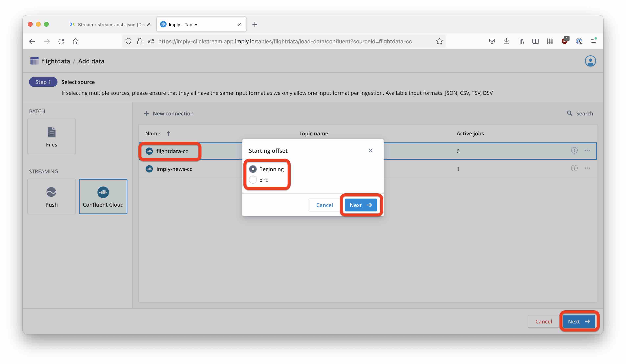Select the End starting offset option

pyautogui.click(x=253, y=180)
